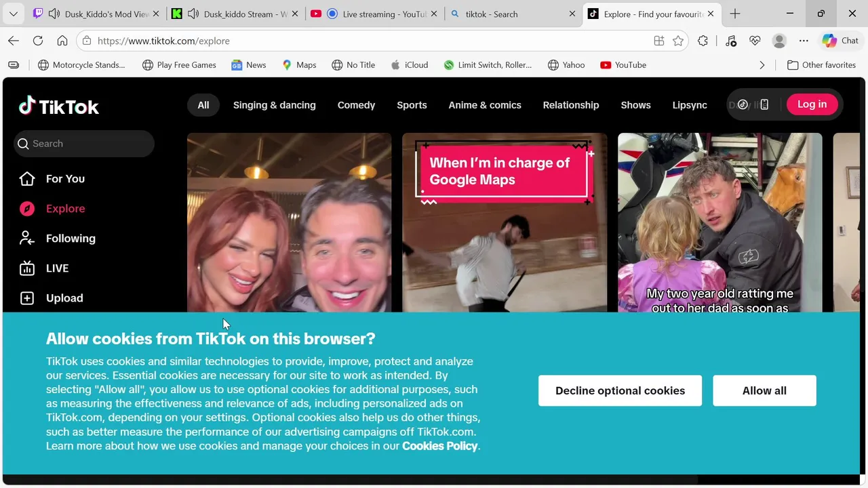Open Motorcycle Stands bookmark
The width and height of the screenshot is (868, 488).
click(81, 65)
